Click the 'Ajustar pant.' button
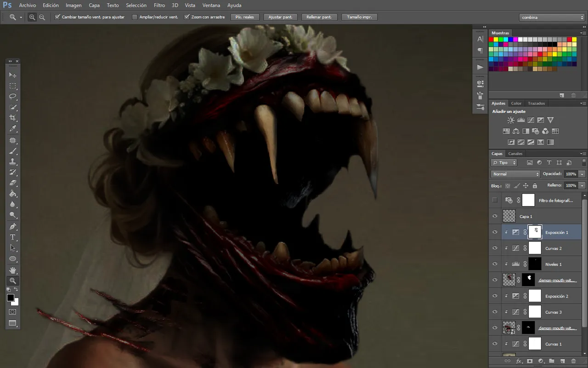 pyautogui.click(x=280, y=17)
